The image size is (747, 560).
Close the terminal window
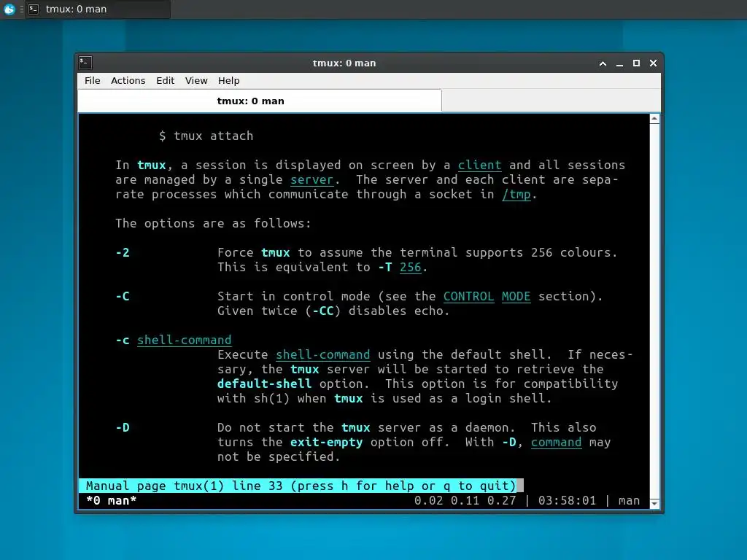(x=653, y=63)
